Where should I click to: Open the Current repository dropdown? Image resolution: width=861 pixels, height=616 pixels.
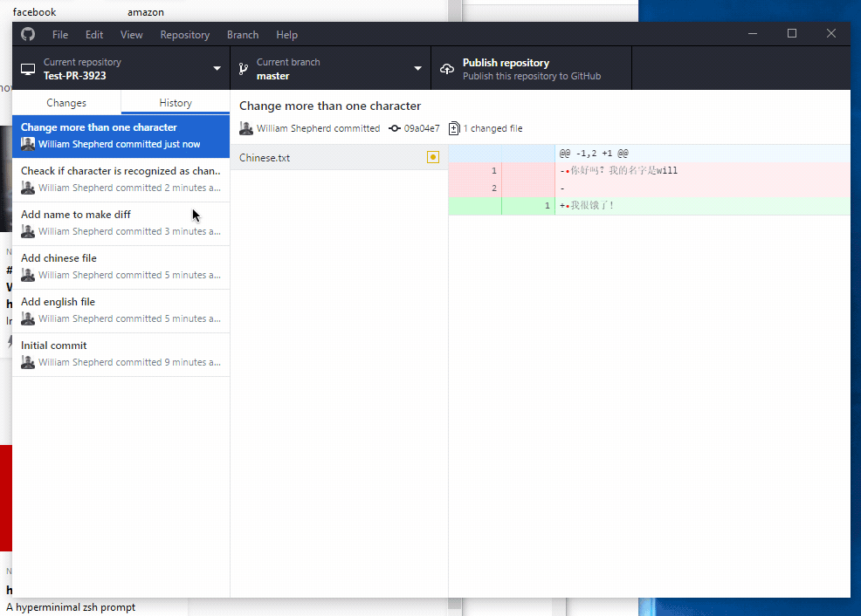coord(216,68)
